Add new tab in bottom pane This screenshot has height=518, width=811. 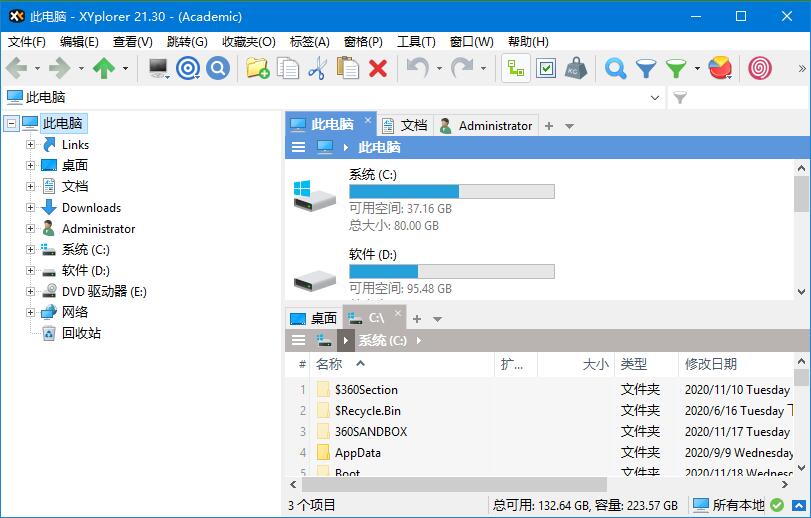[x=417, y=319]
